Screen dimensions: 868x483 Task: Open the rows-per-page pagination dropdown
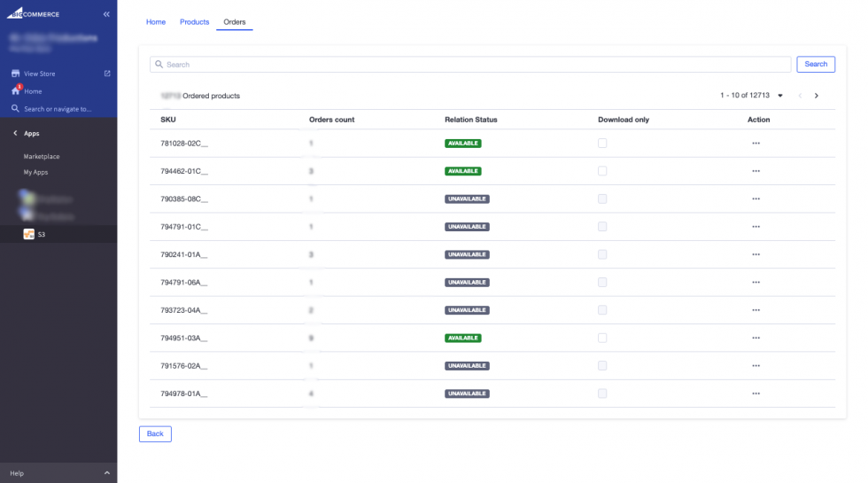tap(780, 96)
